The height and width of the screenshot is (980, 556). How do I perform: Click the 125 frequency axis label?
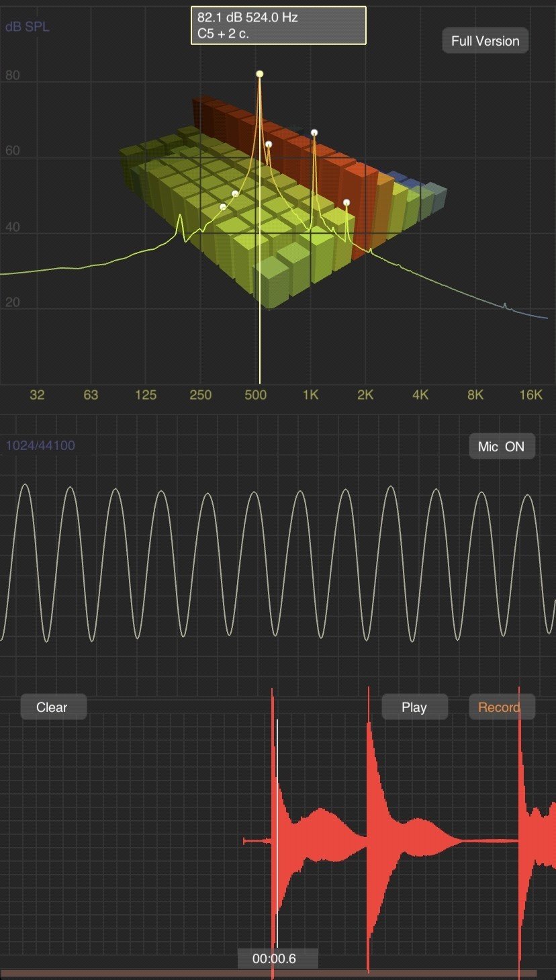[x=146, y=395]
